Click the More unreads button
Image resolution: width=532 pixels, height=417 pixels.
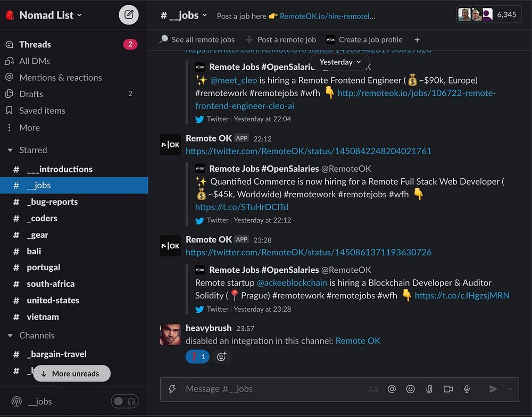(x=72, y=373)
